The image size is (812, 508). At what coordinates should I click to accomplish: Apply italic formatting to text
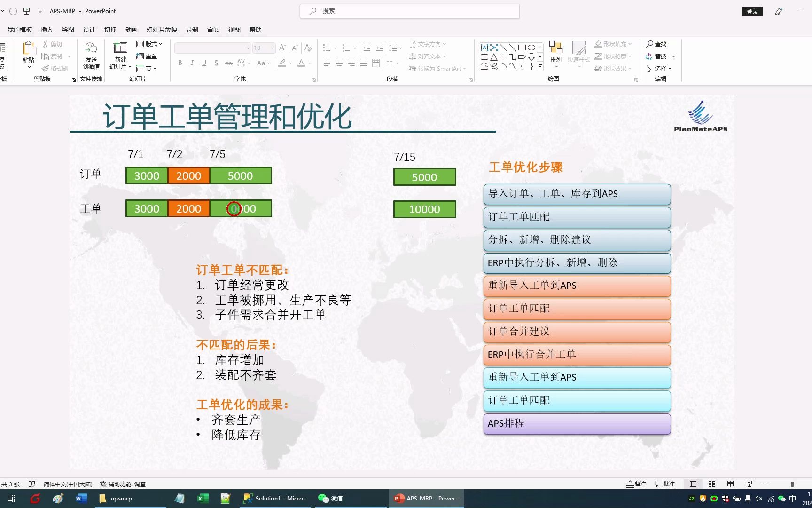(x=192, y=63)
